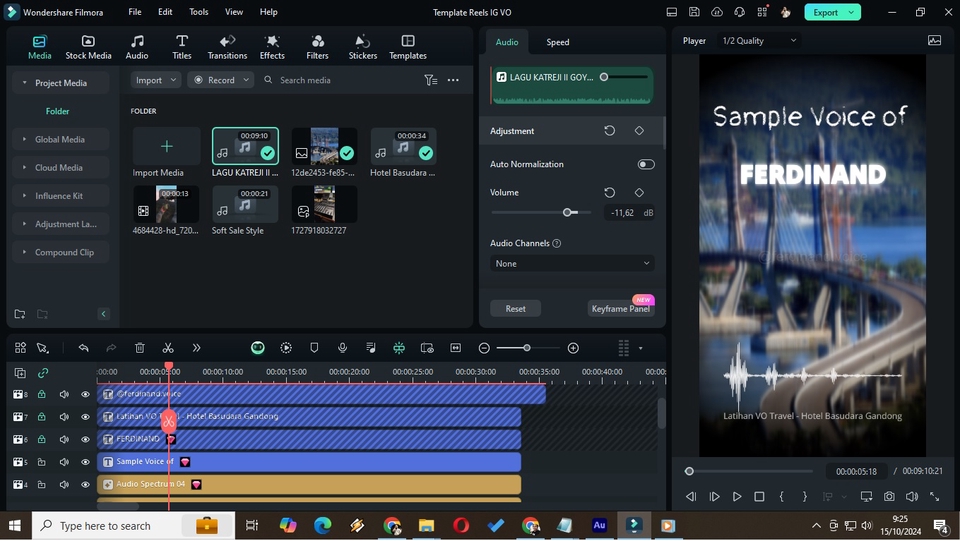Play the preview in Player
This screenshot has width=960, height=541.
tap(737, 497)
